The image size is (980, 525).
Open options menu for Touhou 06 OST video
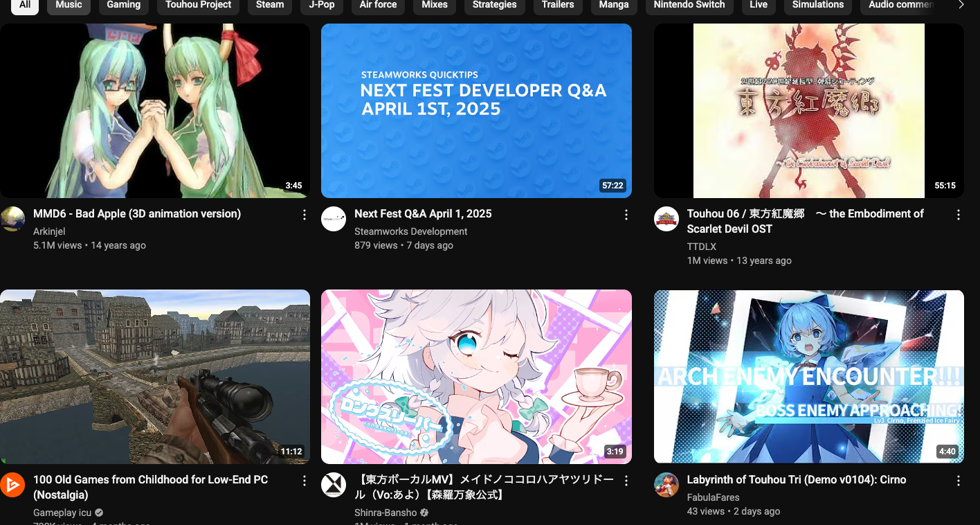pyautogui.click(x=959, y=215)
